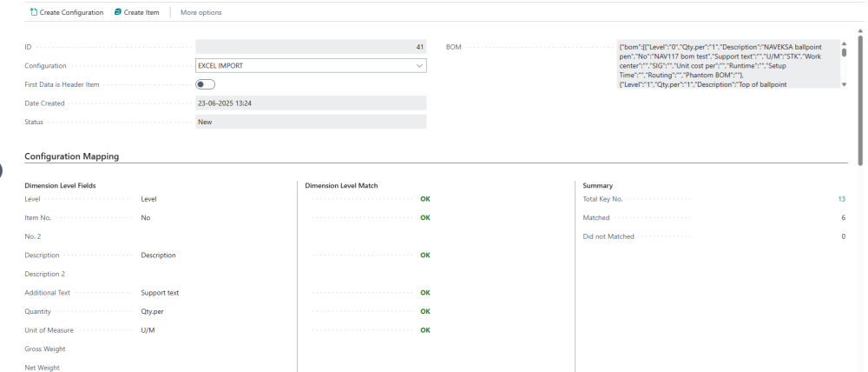Viewport: 868px width, 372px height.
Task: Click the BOM field scroll-down arrow
Action: (x=844, y=84)
